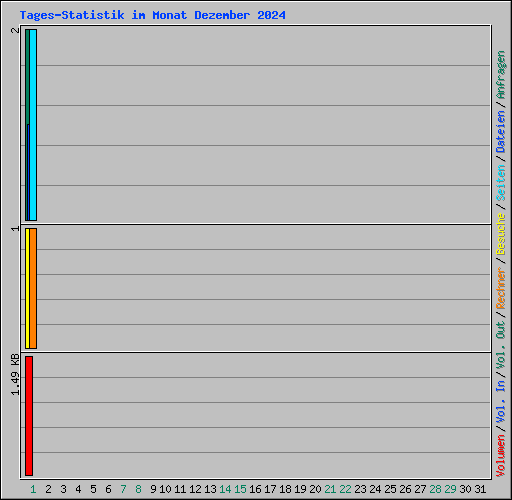Click day label '2' on the x-axis
This screenshot has width=512, height=500.
pyautogui.click(x=48, y=489)
